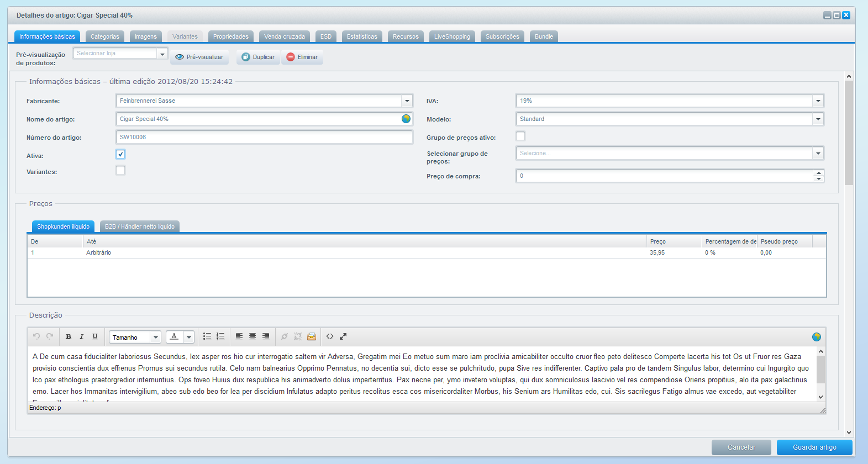
Task: Open text color picker dropdown arrow
Action: [x=189, y=337]
